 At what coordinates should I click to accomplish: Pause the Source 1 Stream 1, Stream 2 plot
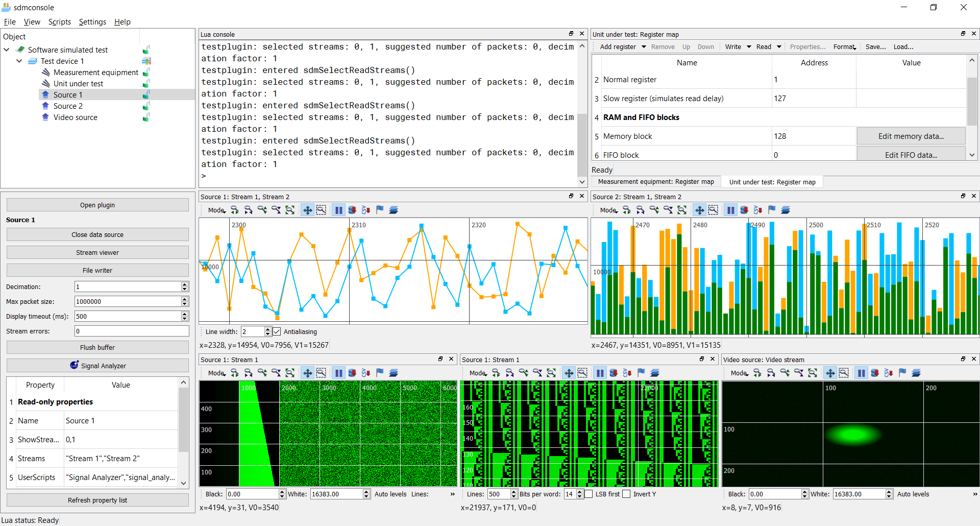[x=338, y=210]
